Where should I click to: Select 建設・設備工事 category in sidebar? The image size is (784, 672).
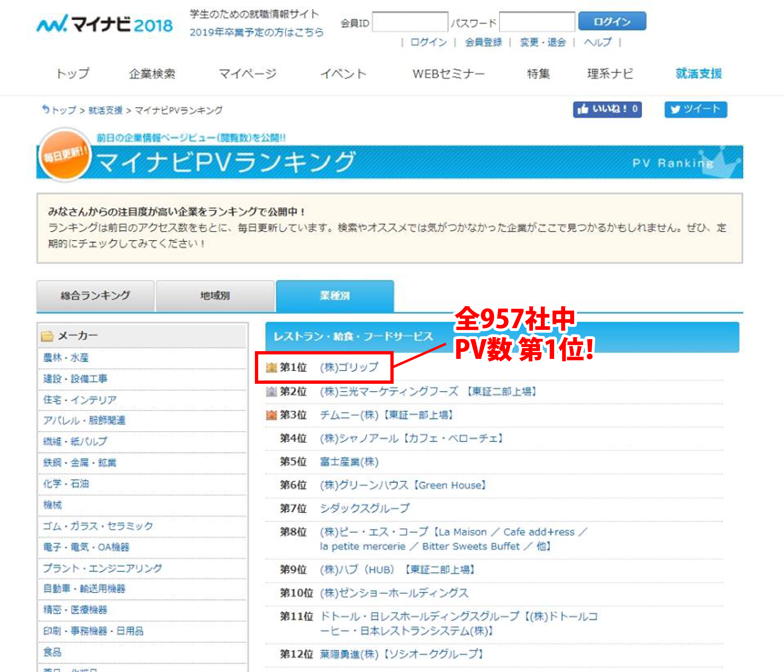pos(75,379)
